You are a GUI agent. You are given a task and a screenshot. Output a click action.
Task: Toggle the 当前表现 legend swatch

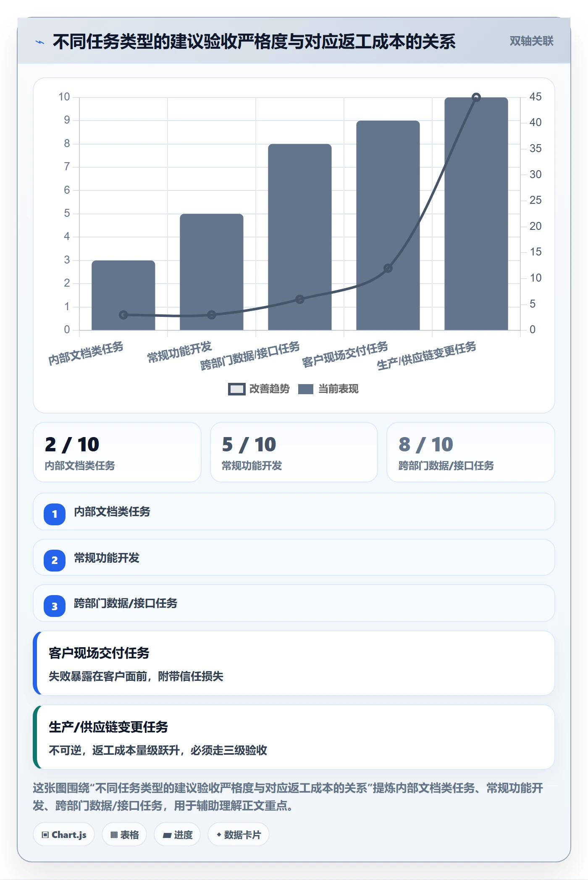point(306,389)
